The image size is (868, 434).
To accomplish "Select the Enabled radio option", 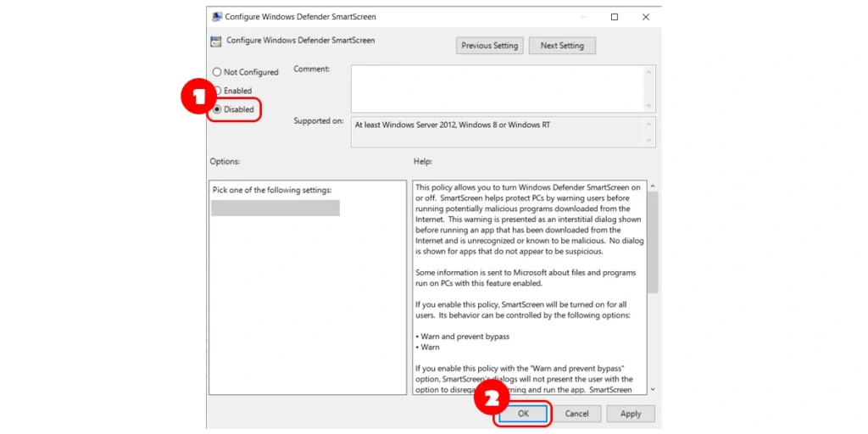I will click(218, 91).
